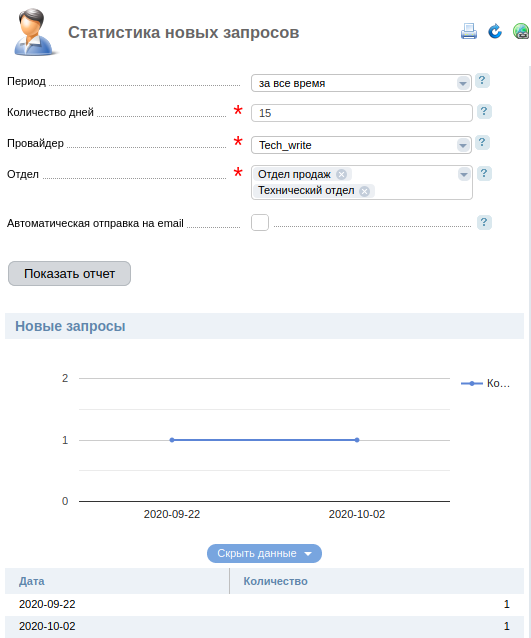Screen dimensions: 531x638
Task: Refresh the report with the blue arrow icon
Action: pyautogui.click(x=495, y=31)
